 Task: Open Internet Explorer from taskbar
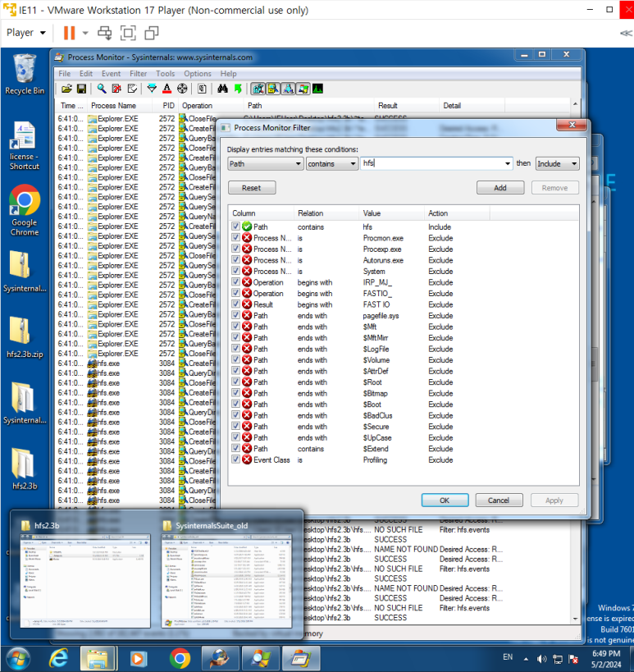coord(59,658)
